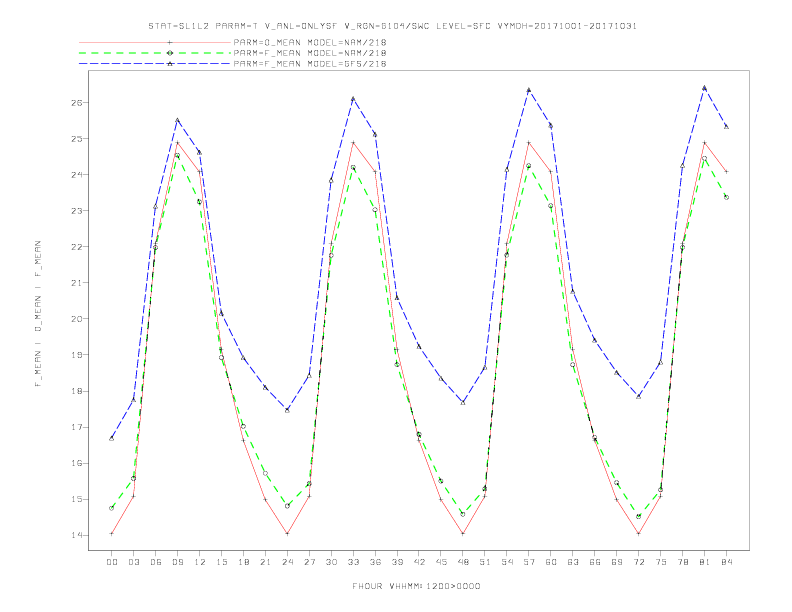The width and height of the screenshot is (792, 612).
Task: Click x-axis tick label 60
Action: click(x=551, y=562)
